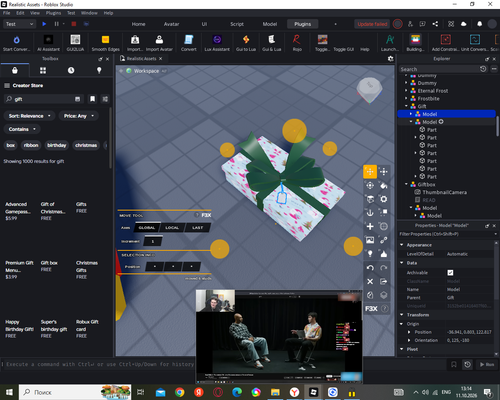The width and height of the screenshot is (500, 400).
Task: Click the F3X Delete X icon
Action: pyautogui.click(x=370, y=281)
